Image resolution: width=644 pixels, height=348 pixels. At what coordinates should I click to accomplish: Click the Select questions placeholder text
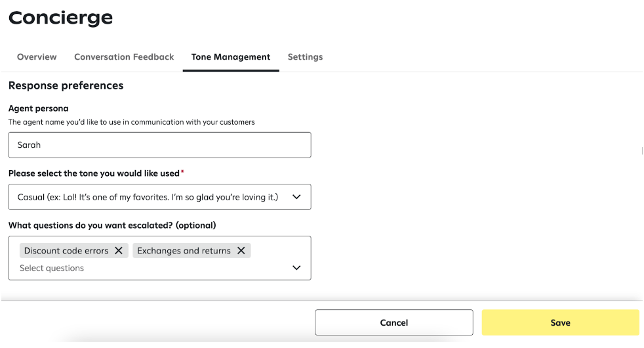(x=52, y=268)
